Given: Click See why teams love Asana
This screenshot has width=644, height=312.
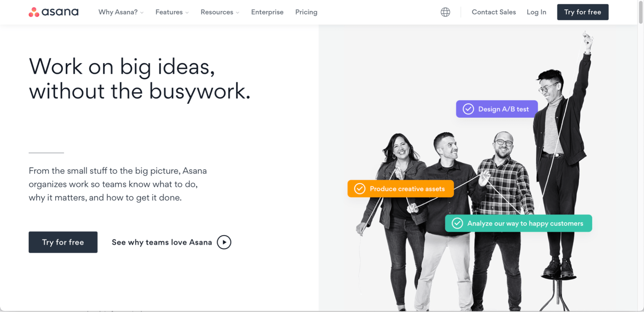Looking at the screenshot, I should coord(162,242).
